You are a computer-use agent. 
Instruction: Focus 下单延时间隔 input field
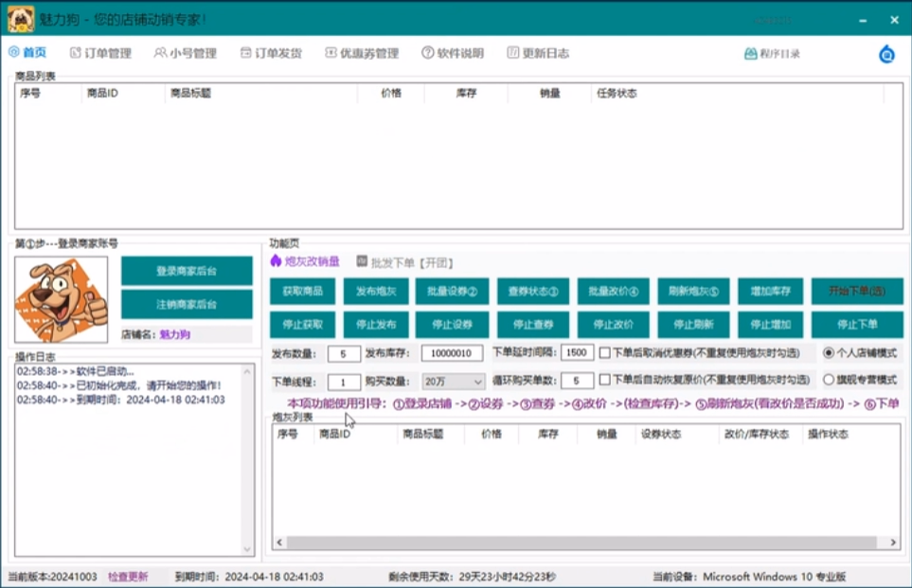[x=577, y=352]
